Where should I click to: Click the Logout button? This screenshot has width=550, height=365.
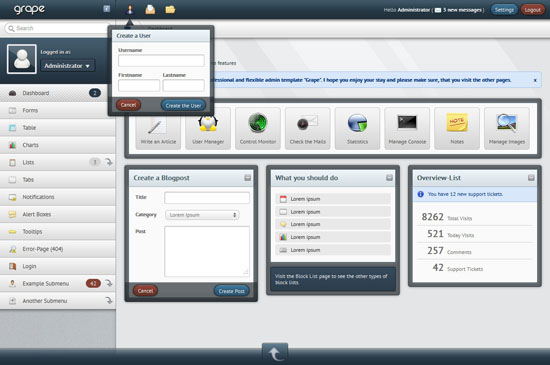click(x=532, y=10)
